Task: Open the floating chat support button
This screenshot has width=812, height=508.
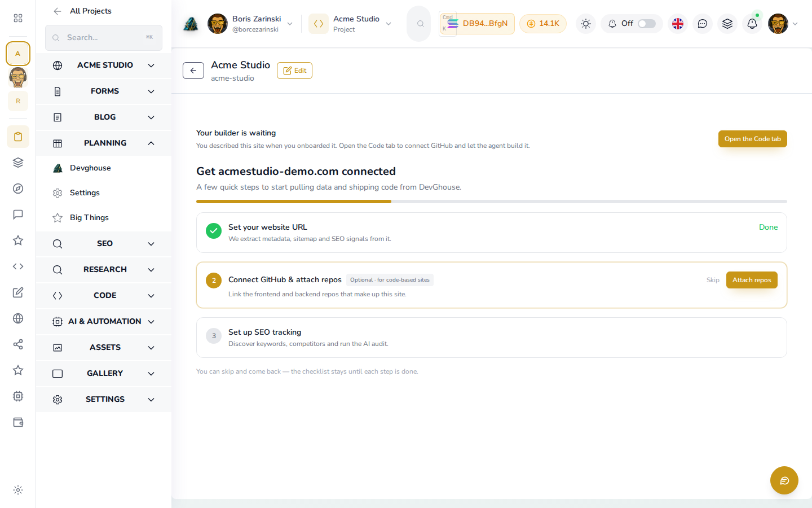Action: [x=784, y=480]
